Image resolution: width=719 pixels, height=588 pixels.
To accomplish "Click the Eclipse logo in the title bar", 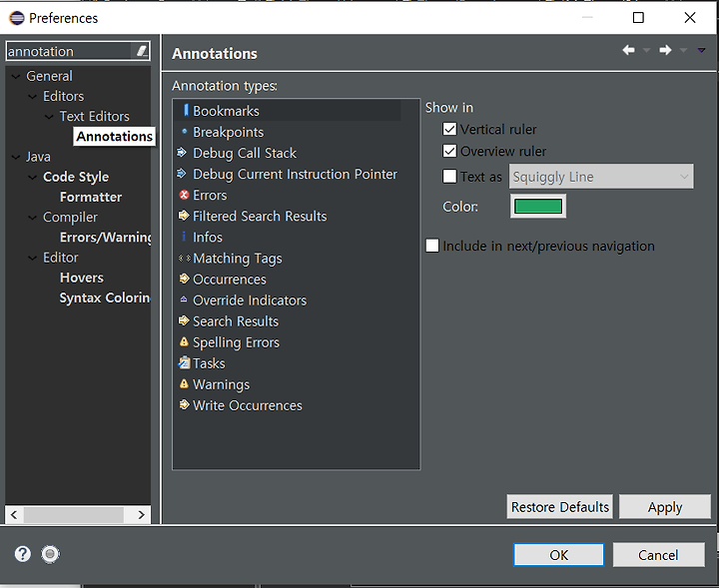I will (17, 18).
